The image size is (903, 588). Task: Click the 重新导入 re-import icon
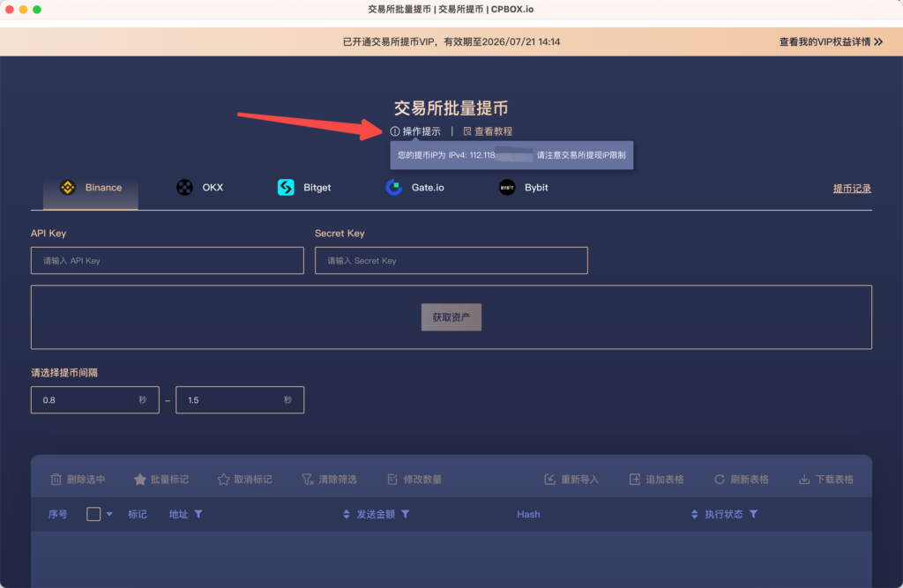point(550,480)
